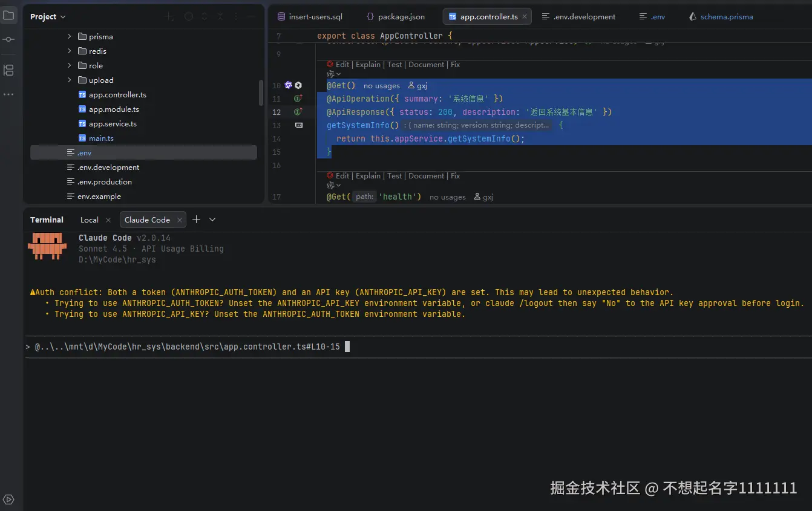The image size is (812, 511).
Task: Open the Project tool window icon
Action: tap(8, 16)
